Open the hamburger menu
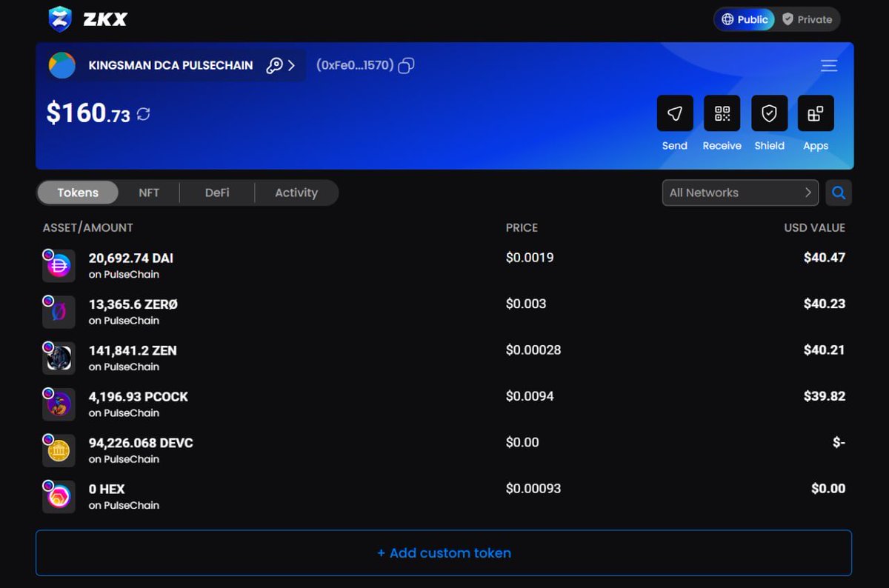Image resolution: width=889 pixels, height=588 pixels. pos(829,66)
